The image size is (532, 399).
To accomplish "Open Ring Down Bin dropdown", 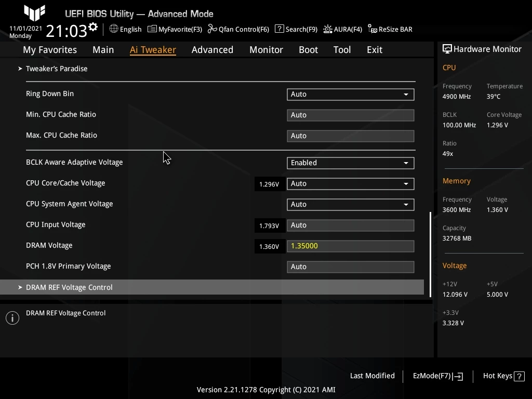I will 351,95.
